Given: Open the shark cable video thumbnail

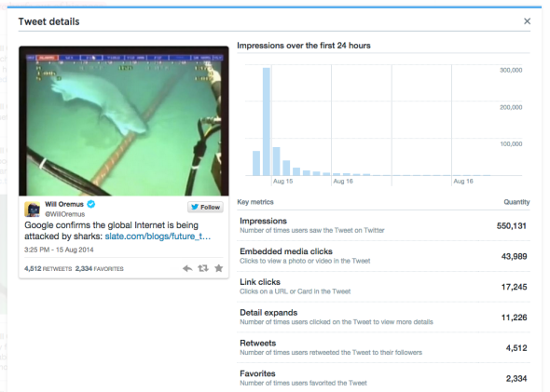Looking at the screenshot, I should tap(124, 121).
